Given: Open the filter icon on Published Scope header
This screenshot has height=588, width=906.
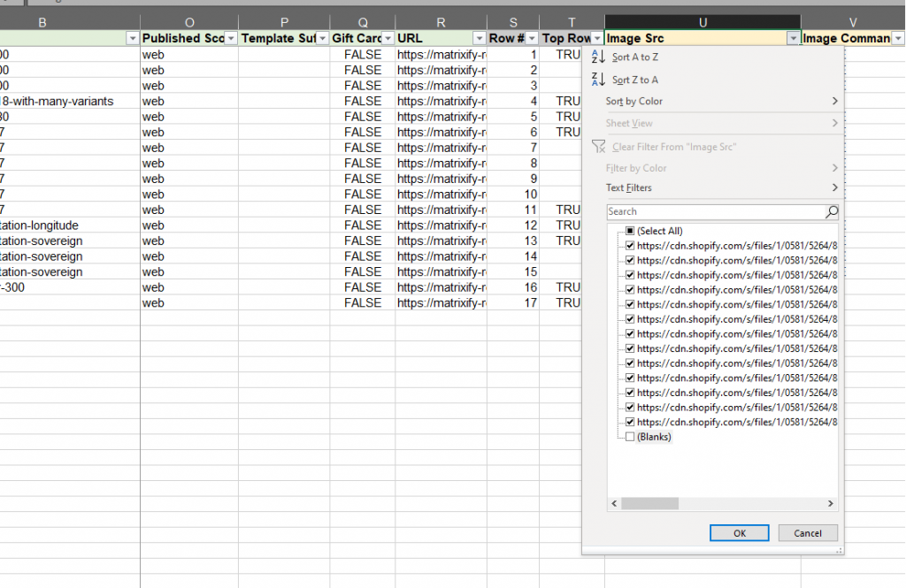Looking at the screenshot, I should coord(232,38).
